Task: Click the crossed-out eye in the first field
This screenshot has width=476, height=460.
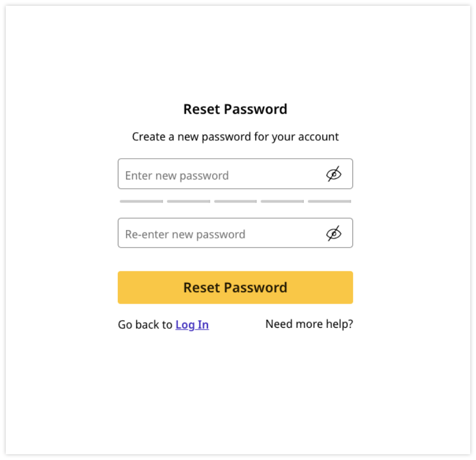Action: [334, 174]
